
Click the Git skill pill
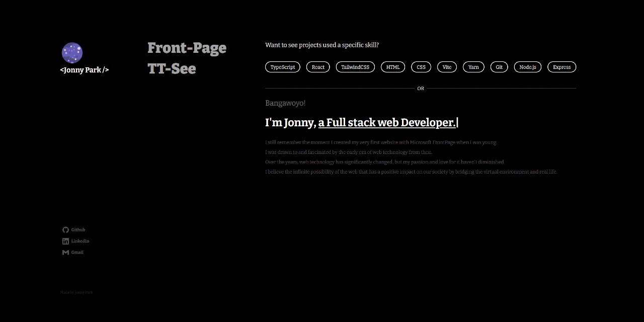tap(499, 66)
